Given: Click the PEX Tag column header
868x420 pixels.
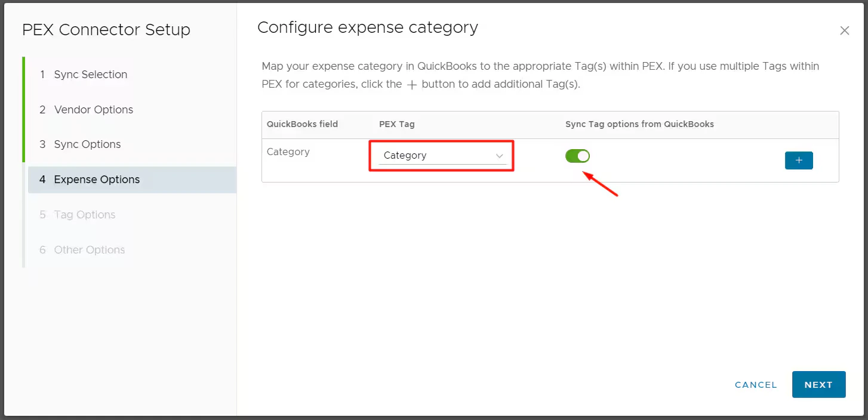Looking at the screenshot, I should 396,124.
